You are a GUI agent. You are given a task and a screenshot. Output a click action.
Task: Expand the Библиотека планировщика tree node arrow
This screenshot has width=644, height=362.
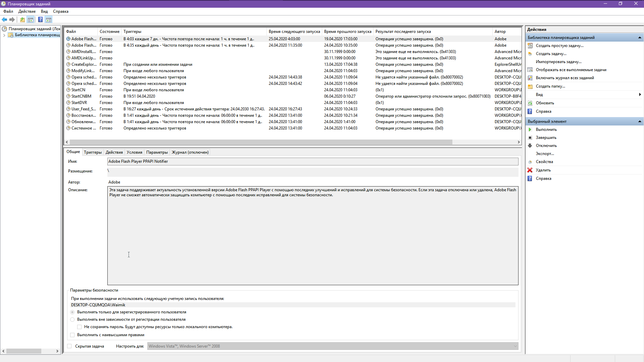coord(4,35)
